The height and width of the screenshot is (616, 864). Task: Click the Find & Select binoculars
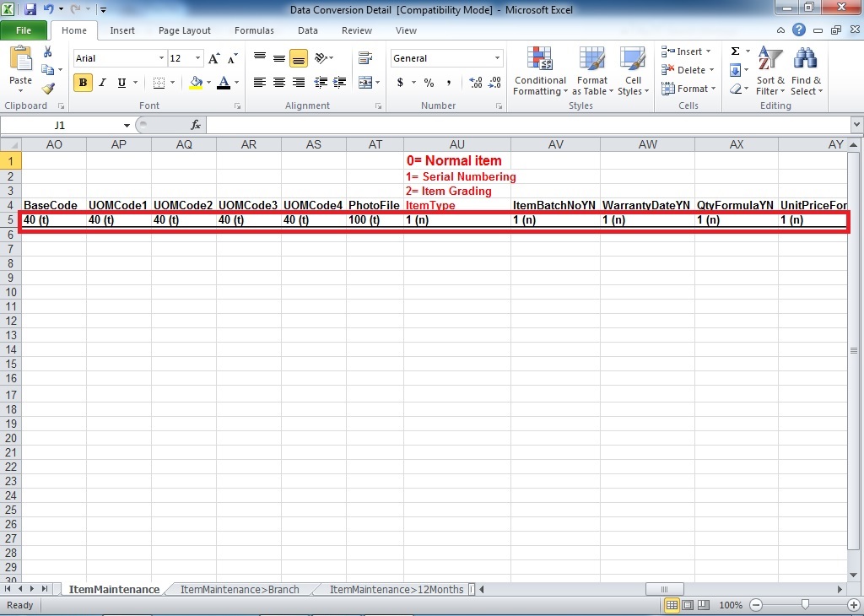pyautogui.click(x=806, y=72)
